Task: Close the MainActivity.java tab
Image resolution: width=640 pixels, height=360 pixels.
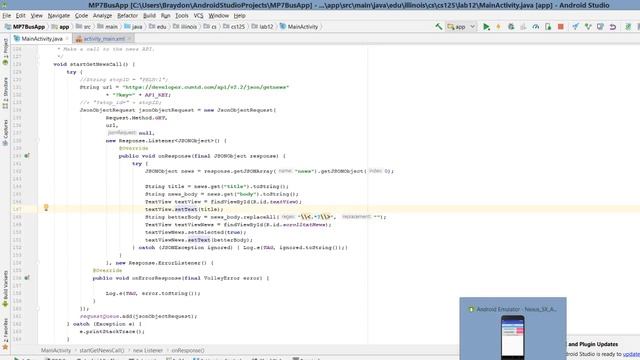Action: click(67, 38)
